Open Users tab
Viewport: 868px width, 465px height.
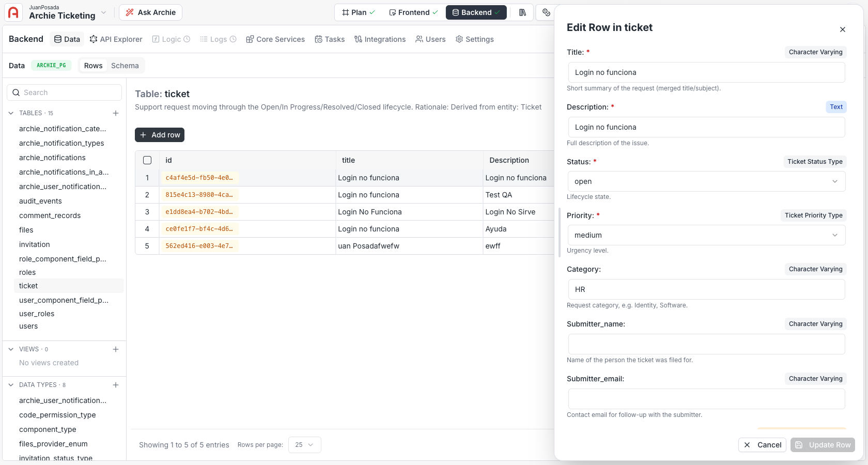pos(430,39)
